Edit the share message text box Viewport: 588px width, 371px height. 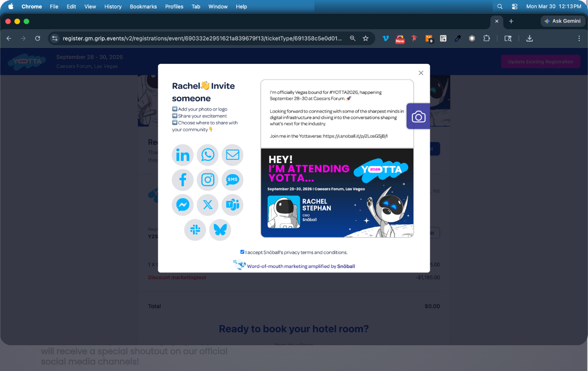[x=337, y=114]
